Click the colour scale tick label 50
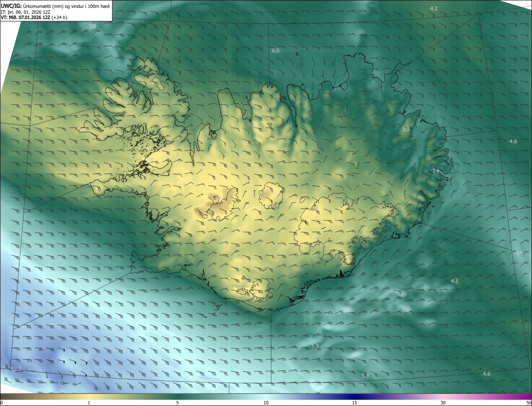 [x=529, y=403]
